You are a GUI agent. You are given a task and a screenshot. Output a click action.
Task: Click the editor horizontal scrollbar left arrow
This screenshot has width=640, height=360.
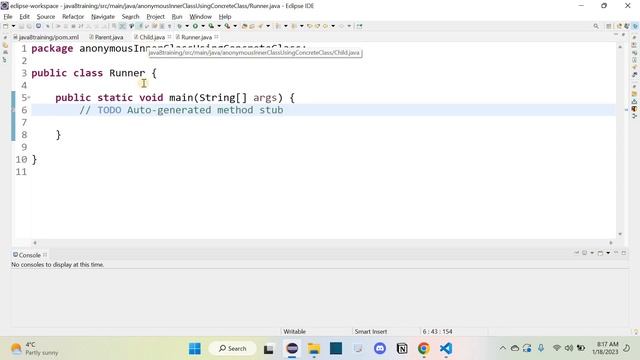coord(35,243)
